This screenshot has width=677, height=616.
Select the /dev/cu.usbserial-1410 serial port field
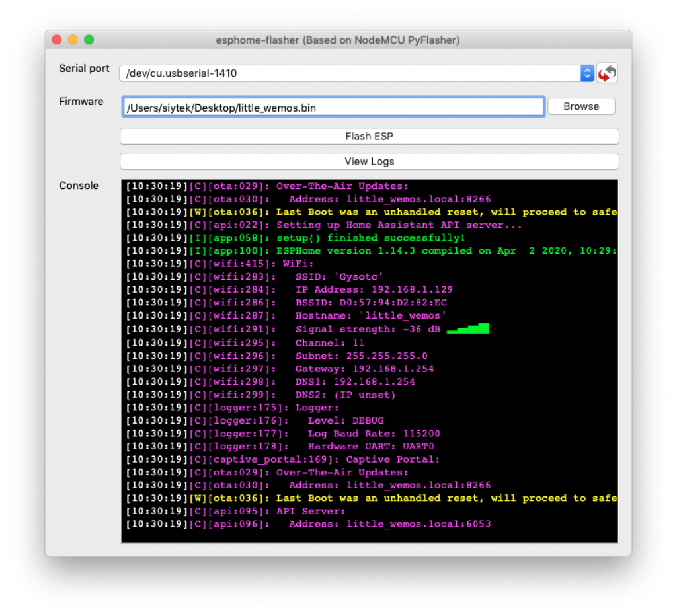pos(356,73)
